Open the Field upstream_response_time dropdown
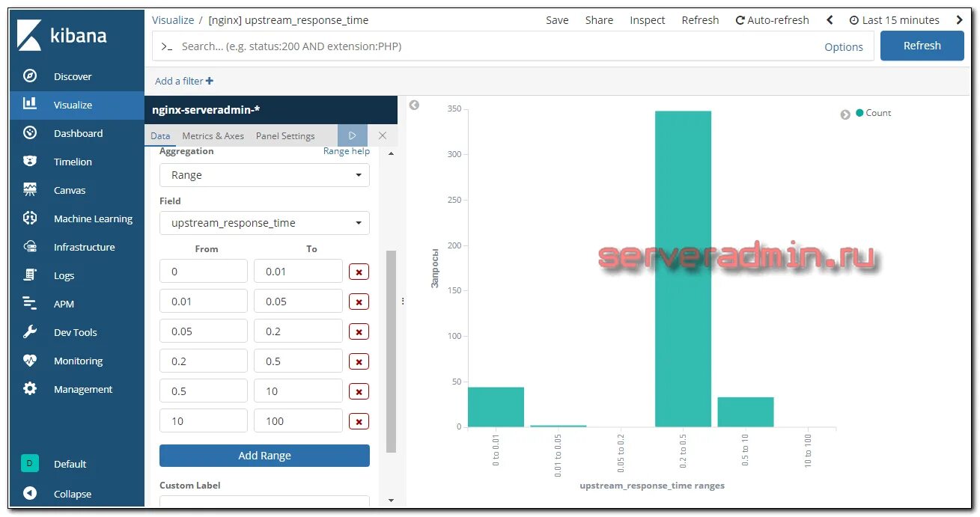The height and width of the screenshot is (517, 980). click(264, 223)
